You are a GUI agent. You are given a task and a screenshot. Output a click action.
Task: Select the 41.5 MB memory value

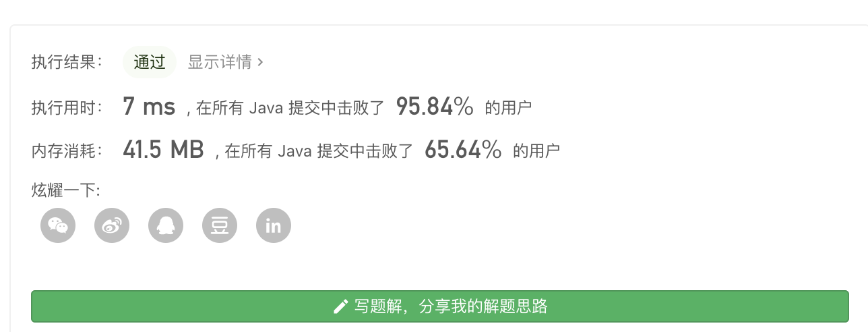(x=163, y=150)
